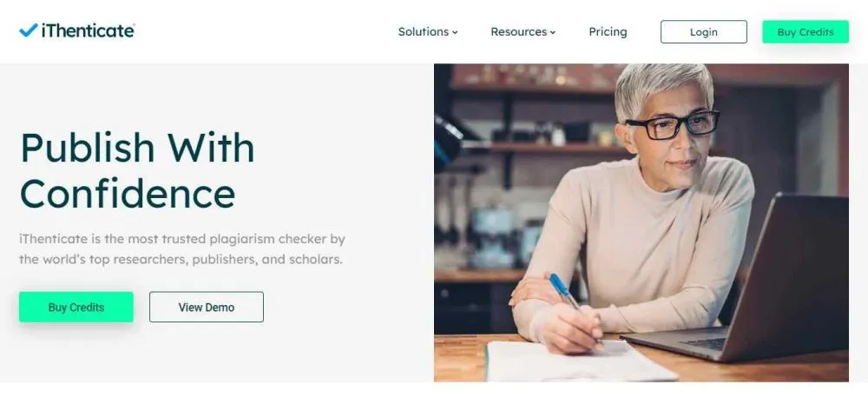Open the Solutions menu
Screen dimensions: 868x398
[x=424, y=32]
